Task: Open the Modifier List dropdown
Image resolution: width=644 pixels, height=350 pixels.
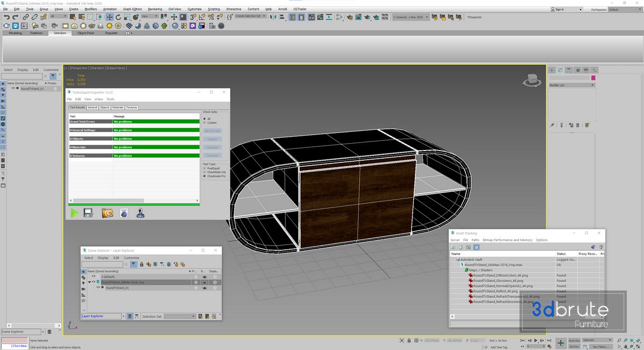Action: [x=572, y=85]
